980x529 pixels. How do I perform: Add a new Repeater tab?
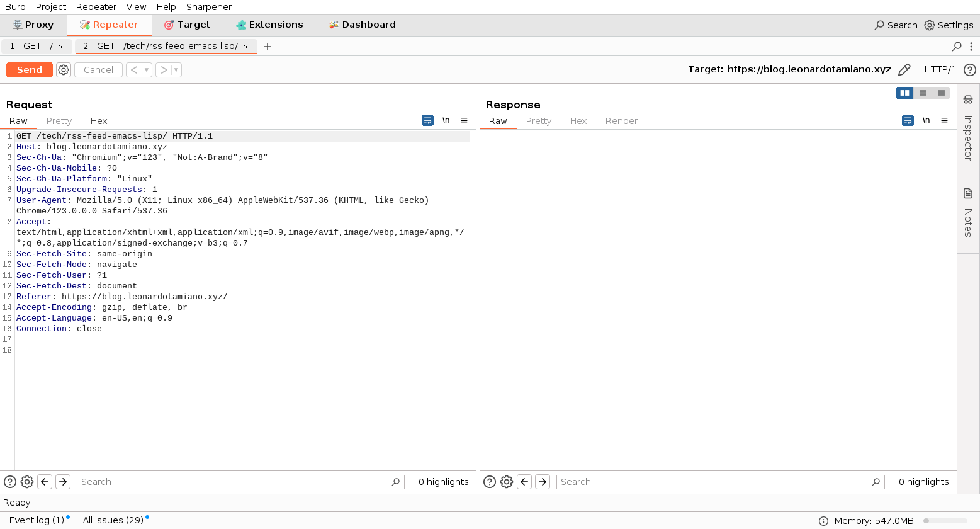pyautogui.click(x=268, y=47)
